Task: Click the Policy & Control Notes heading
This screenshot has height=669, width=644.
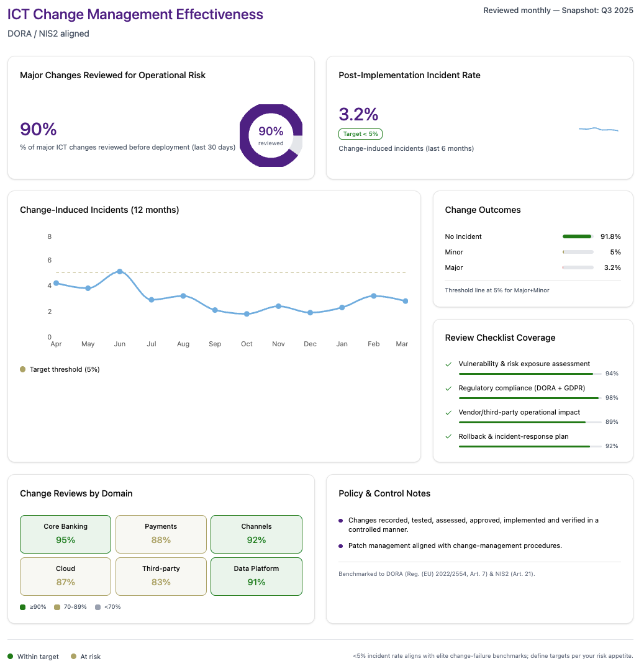Action: click(x=384, y=493)
